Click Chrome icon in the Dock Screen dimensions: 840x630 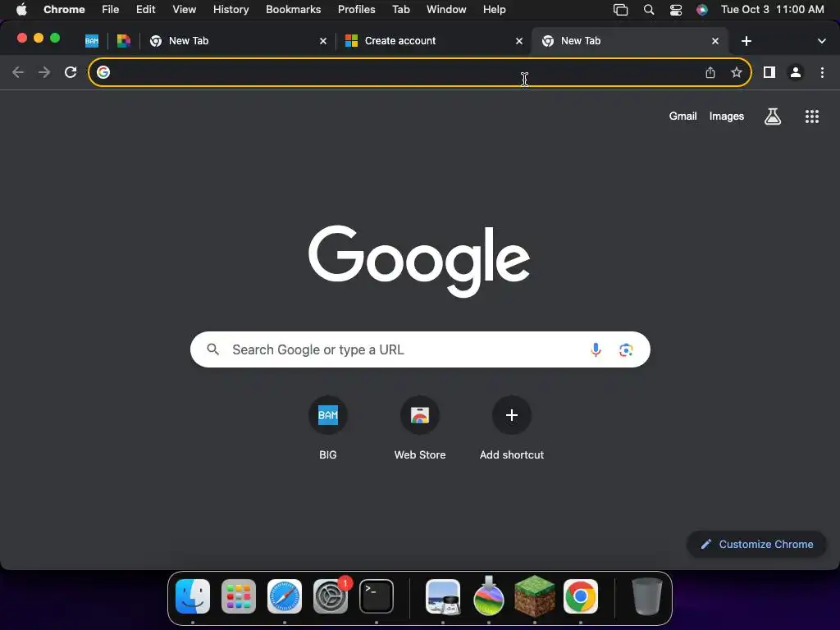(x=581, y=596)
